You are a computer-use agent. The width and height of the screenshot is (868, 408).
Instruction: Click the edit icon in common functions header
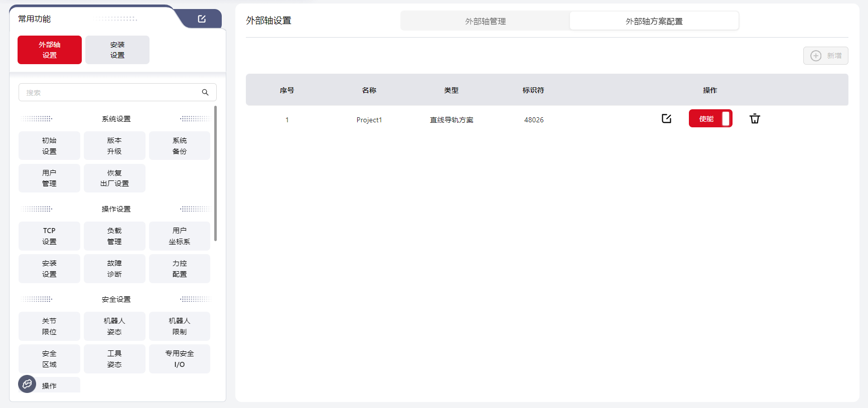click(202, 19)
